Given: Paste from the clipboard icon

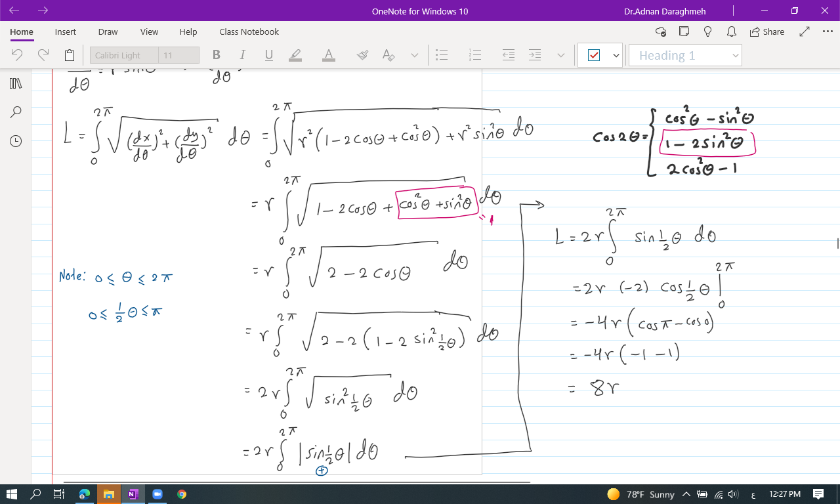Looking at the screenshot, I should (70, 55).
